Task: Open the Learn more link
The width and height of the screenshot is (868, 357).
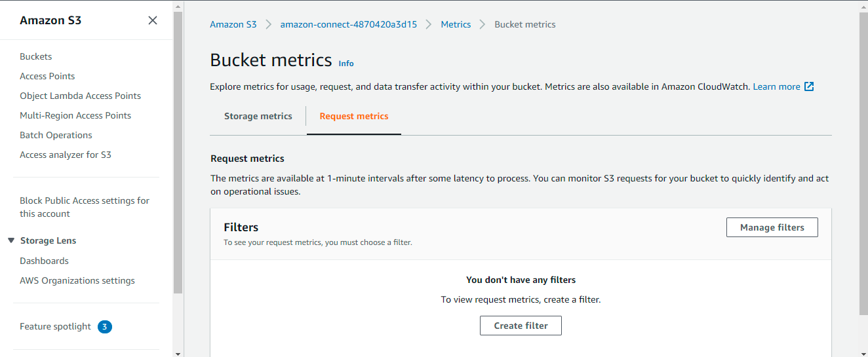Action: [x=776, y=86]
